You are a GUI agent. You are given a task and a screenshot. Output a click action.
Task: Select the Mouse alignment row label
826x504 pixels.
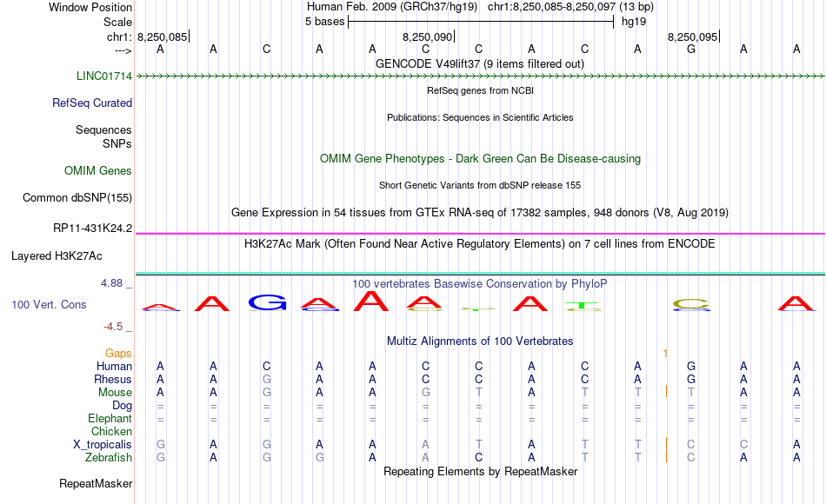(x=116, y=393)
